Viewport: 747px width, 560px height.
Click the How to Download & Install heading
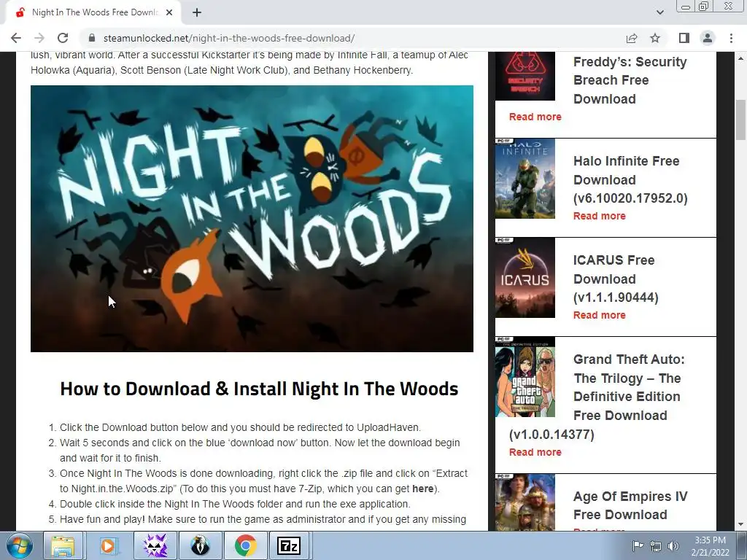(259, 389)
